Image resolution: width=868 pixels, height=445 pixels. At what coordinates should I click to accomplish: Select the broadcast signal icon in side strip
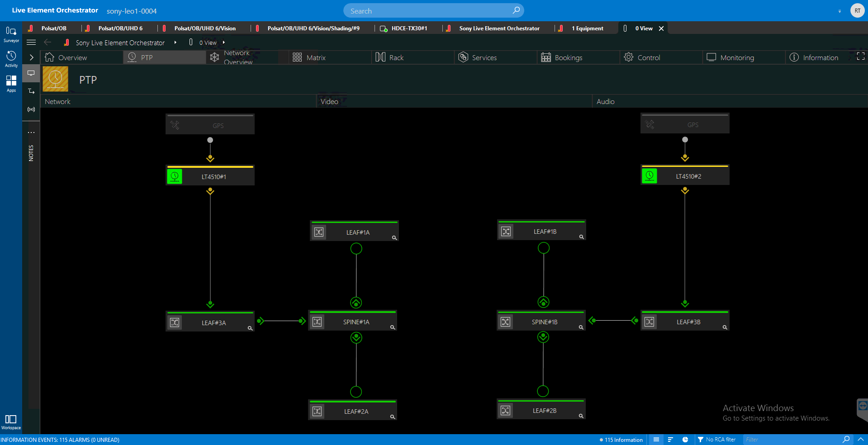(x=31, y=109)
